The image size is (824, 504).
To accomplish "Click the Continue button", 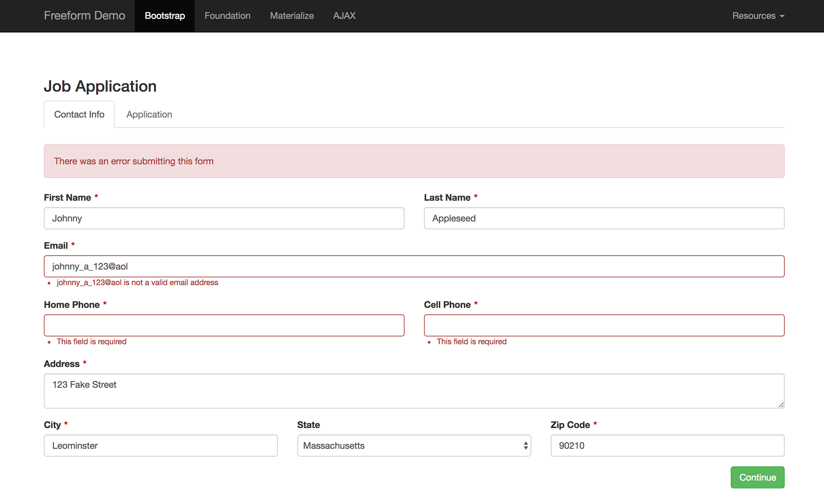I will [x=757, y=477].
